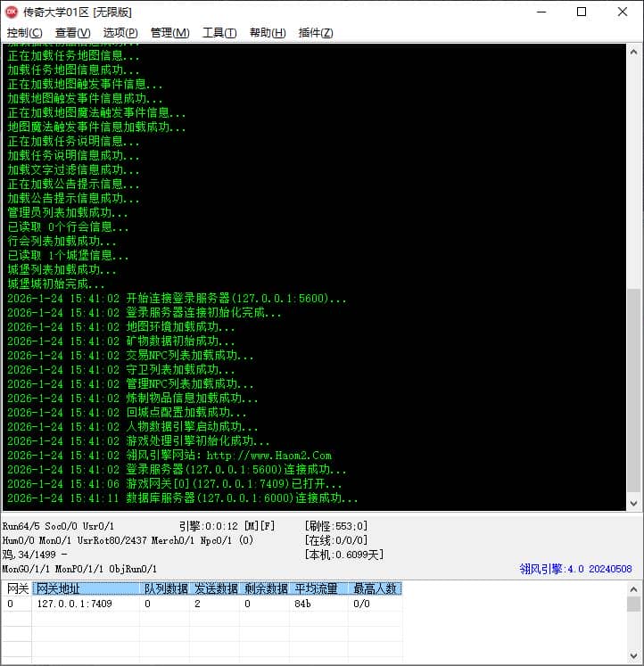Click the 剩余数据 column header
This screenshot has height=666, width=644.
pyautogui.click(x=265, y=588)
